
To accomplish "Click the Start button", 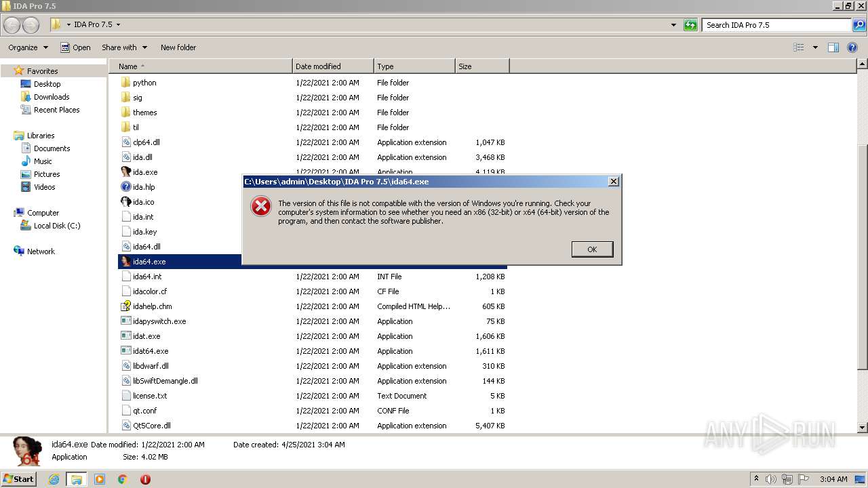I will [19, 479].
